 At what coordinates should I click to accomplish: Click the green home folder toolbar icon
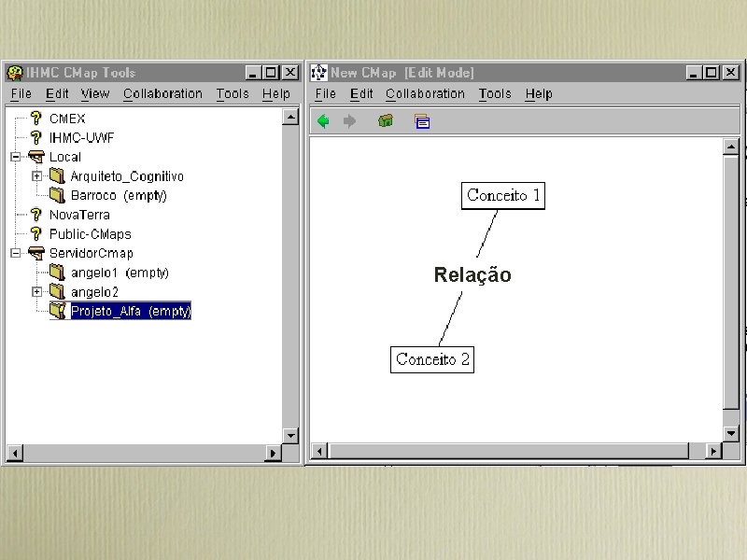click(386, 120)
